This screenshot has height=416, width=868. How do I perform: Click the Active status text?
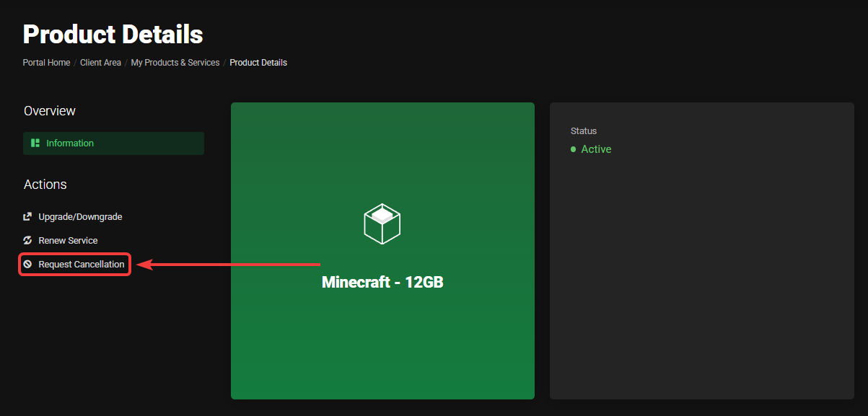pos(596,149)
